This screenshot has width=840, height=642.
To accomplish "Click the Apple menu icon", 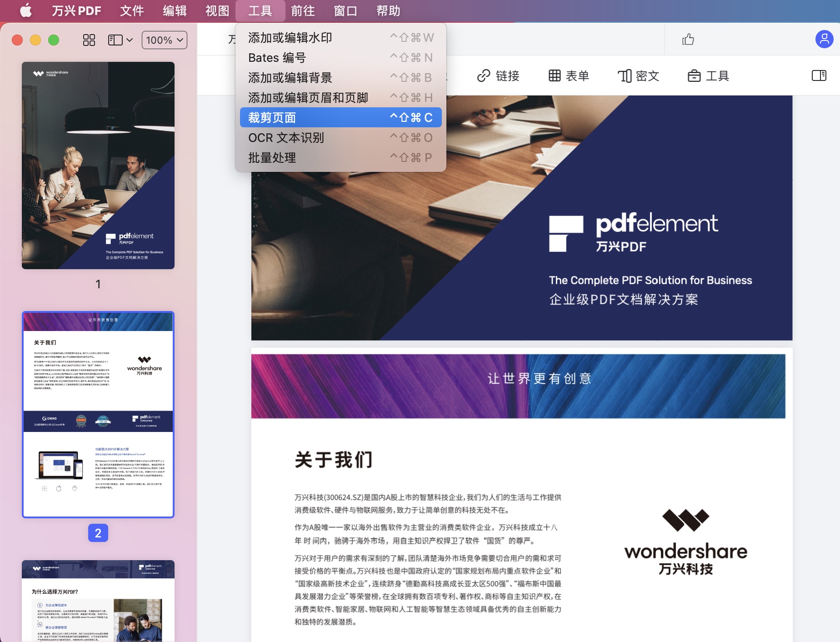I will 26,10.
